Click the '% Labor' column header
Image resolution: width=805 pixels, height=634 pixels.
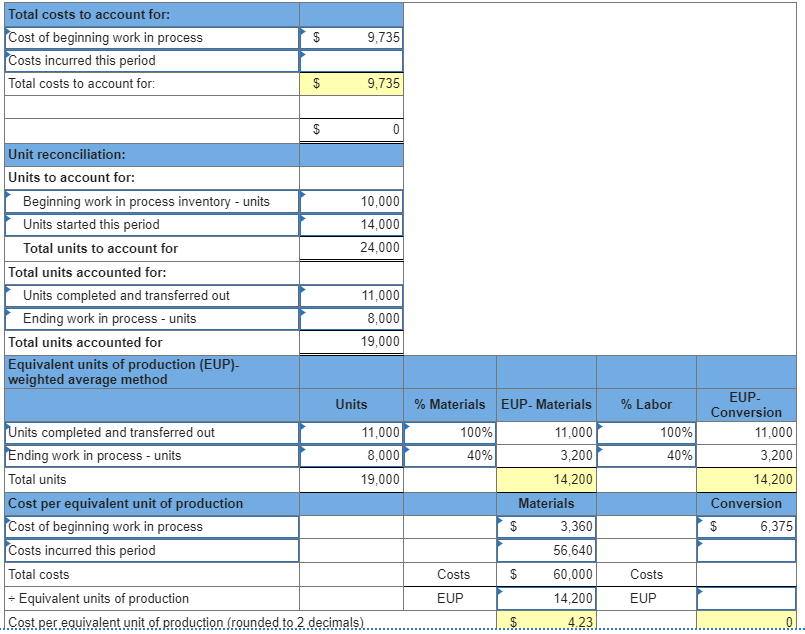pos(646,405)
